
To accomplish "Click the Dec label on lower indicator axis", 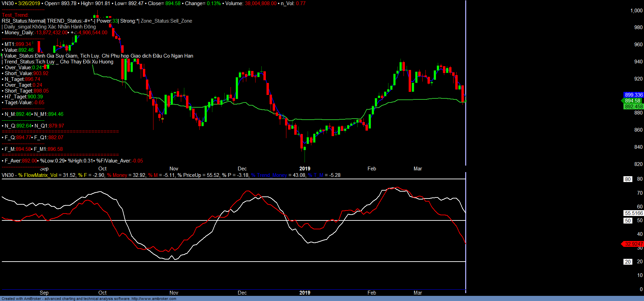I will pyautogui.click(x=242, y=293).
